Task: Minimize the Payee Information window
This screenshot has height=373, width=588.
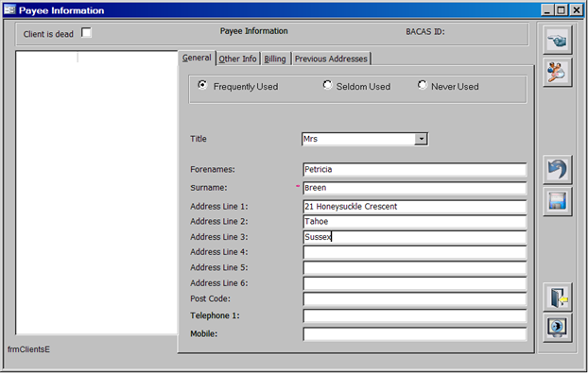Action: click(x=547, y=10)
